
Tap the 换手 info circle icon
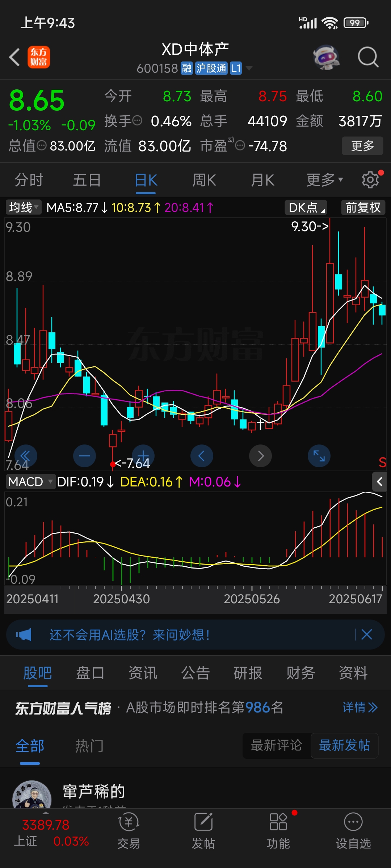tap(137, 120)
